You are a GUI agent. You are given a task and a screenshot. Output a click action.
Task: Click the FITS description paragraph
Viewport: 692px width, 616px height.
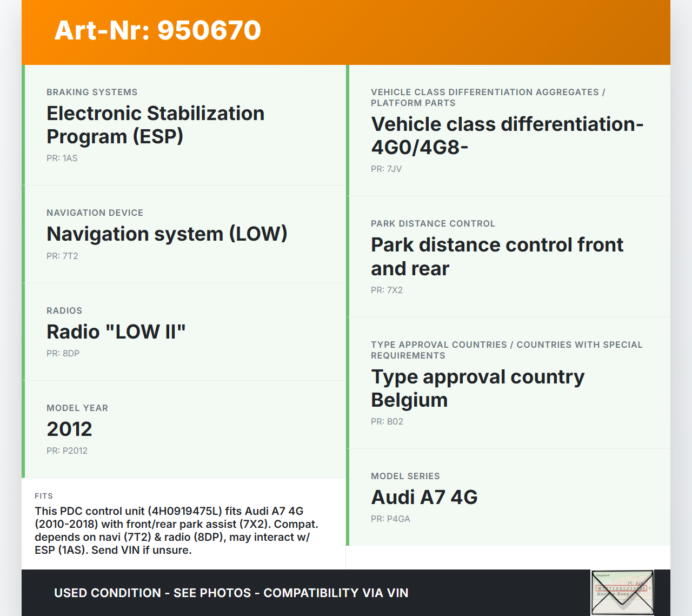click(x=177, y=531)
